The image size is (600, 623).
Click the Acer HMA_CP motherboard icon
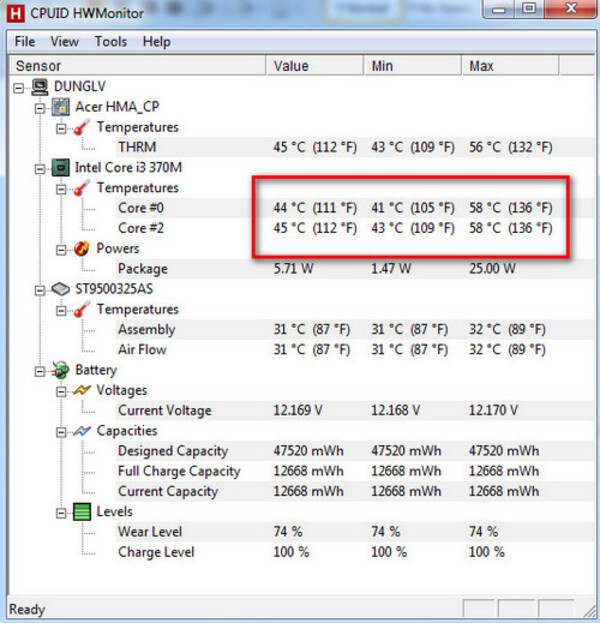[x=61, y=107]
